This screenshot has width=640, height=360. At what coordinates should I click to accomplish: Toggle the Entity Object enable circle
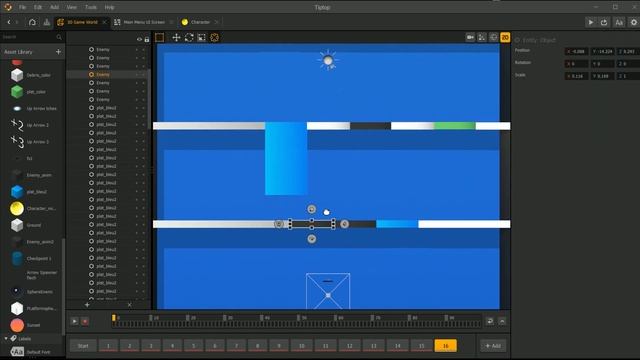(517, 40)
